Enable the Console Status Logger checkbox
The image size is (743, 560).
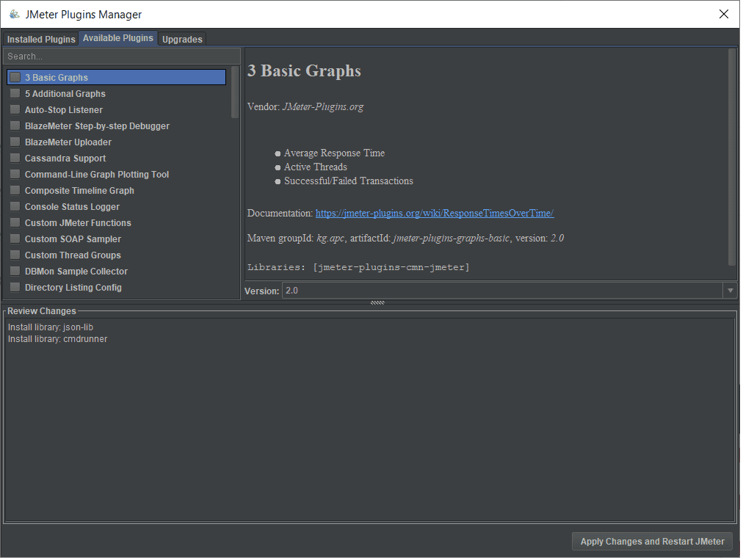click(15, 206)
